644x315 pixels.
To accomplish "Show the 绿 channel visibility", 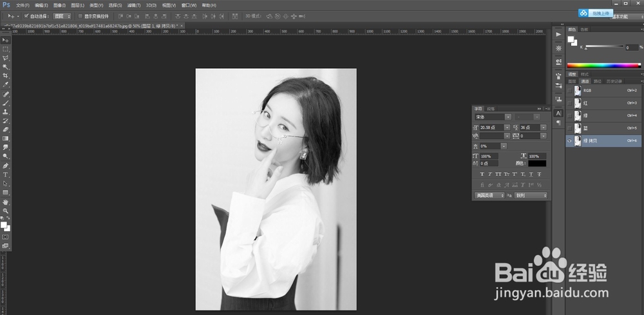I will pyautogui.click(x=569, y=116).
